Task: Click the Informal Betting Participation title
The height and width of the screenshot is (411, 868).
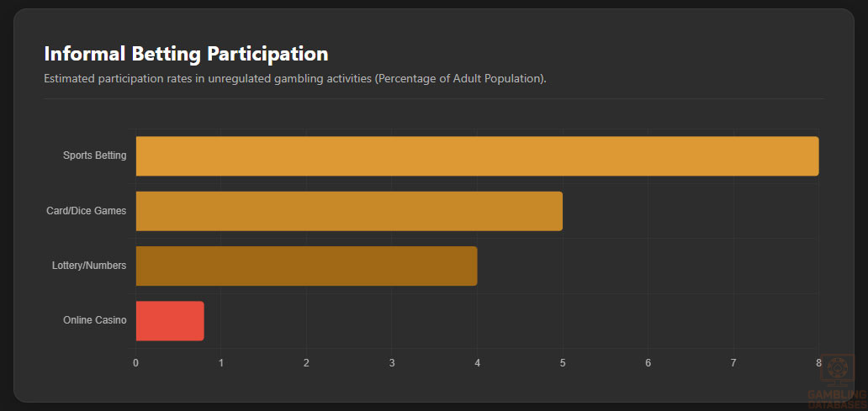Action: click(x=186, y=54)
